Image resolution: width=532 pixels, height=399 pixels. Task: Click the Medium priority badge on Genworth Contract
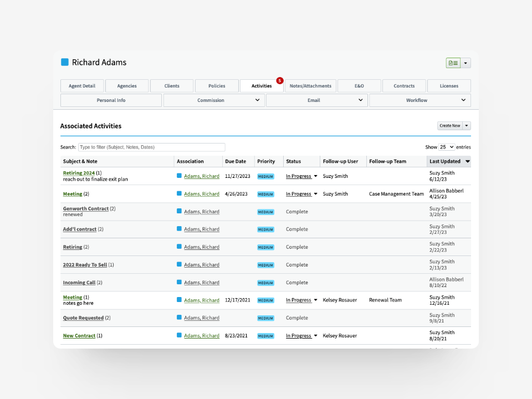click(265, 212)
